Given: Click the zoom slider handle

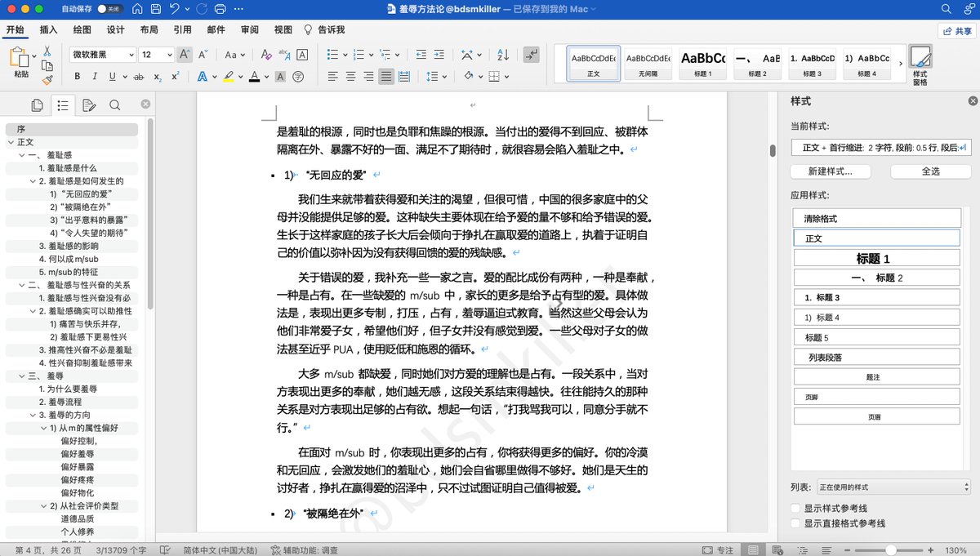Looking at the screenshot, I should tap(891, 550).
